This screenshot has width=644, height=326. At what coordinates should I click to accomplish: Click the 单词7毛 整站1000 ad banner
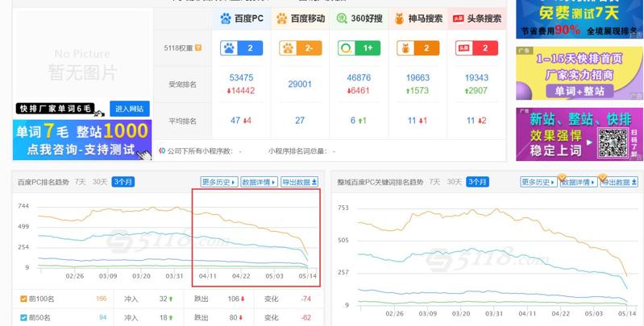pos(81,140)
